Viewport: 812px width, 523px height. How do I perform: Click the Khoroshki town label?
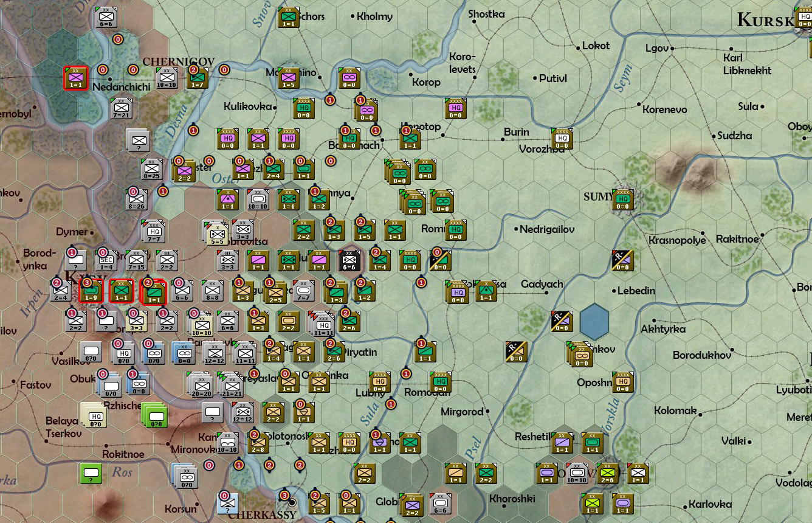pyautogui.click(x=512, y=499)
